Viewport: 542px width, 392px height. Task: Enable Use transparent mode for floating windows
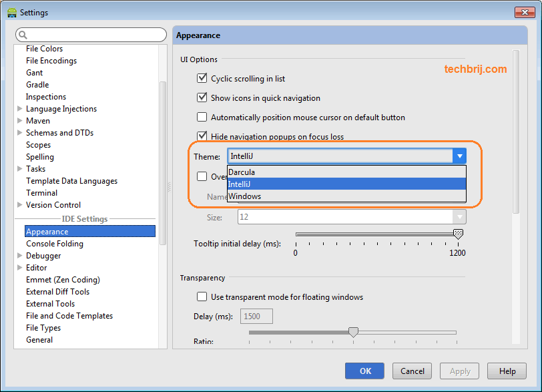[202, 297]
